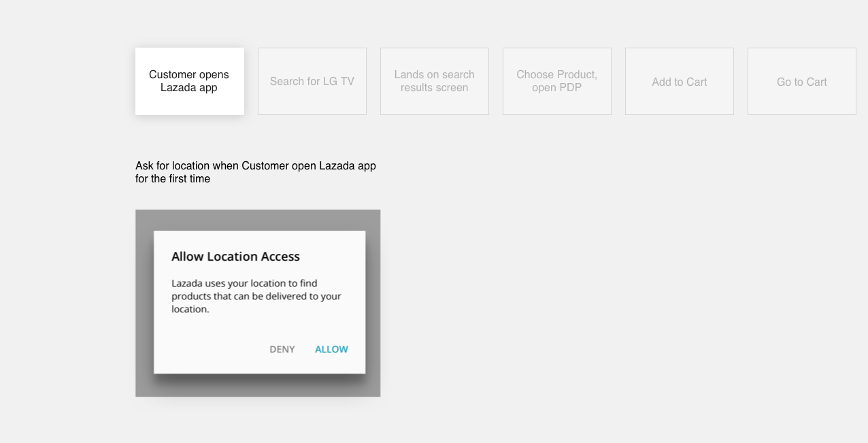Viewport: 868px width, 443px height.
Task: Click the 'Allow Location Access' dialog title
Action: [235, 257]
